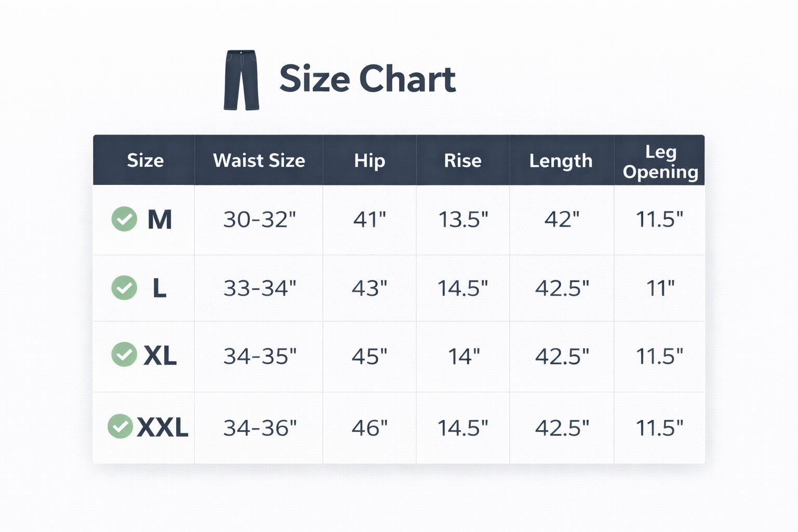Select the 14" rise value for XL

pyautogui.click(x=463, y=356)
